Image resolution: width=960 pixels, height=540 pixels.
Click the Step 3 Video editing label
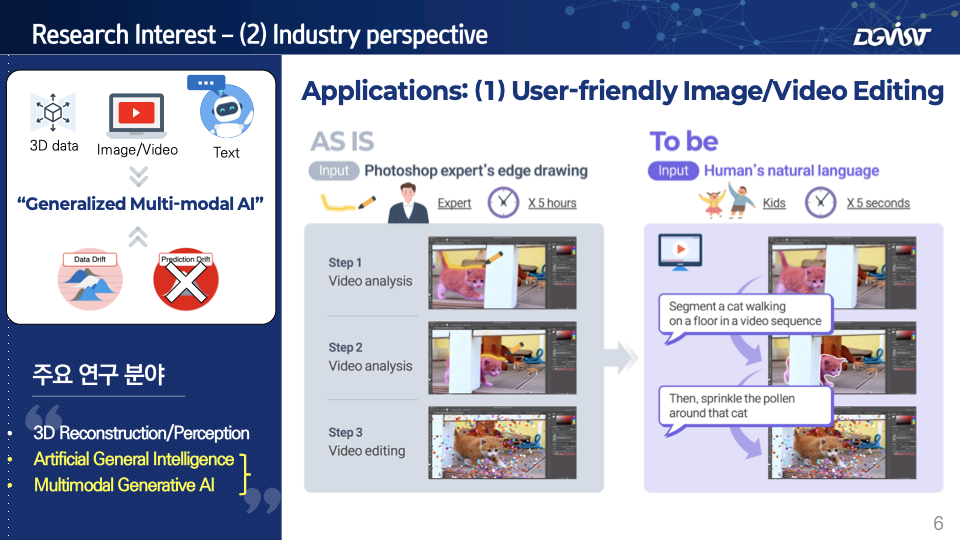[366, 442]
